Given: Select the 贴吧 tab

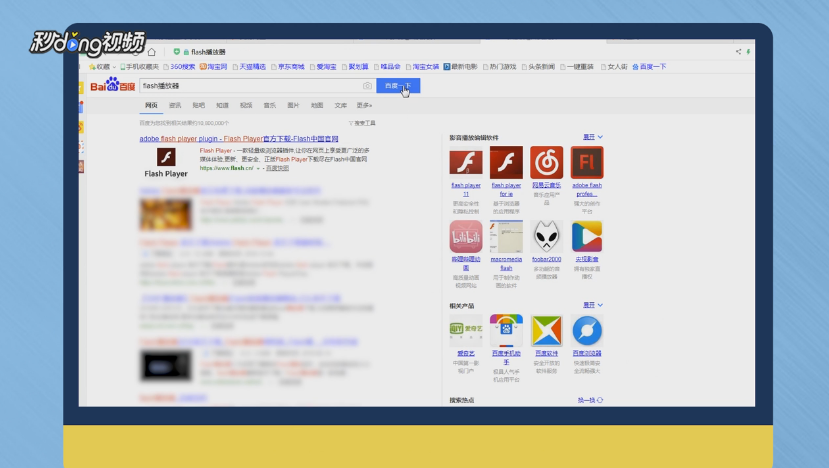Looking at the screenshot, I should 199,105.
